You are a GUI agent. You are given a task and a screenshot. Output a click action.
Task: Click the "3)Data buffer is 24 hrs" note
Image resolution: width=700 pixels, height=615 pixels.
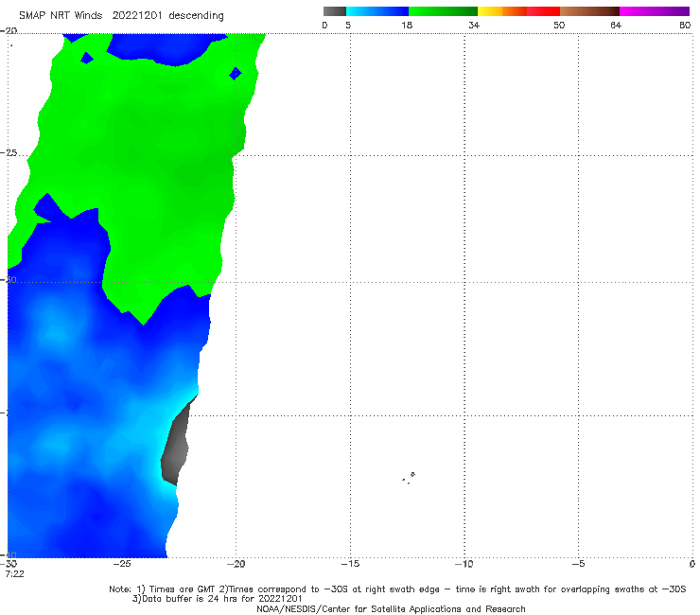coord(217,599)
